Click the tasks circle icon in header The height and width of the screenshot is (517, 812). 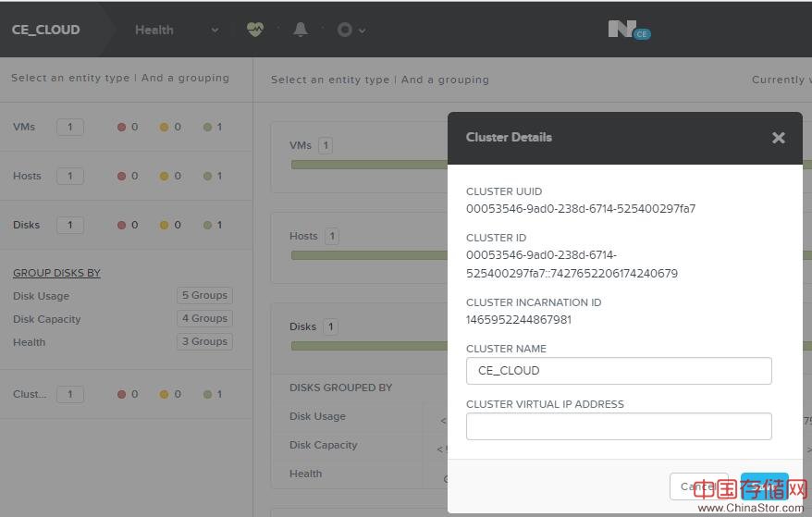[345, 30]
